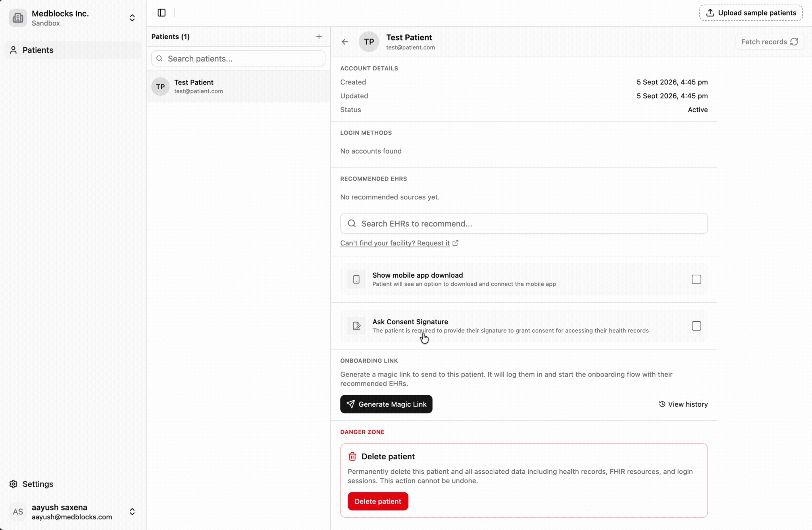This screenshot has height=530, width=812.
Task: Expand the Medblocks Inc. organization switcher
Action: click(132, 18)
